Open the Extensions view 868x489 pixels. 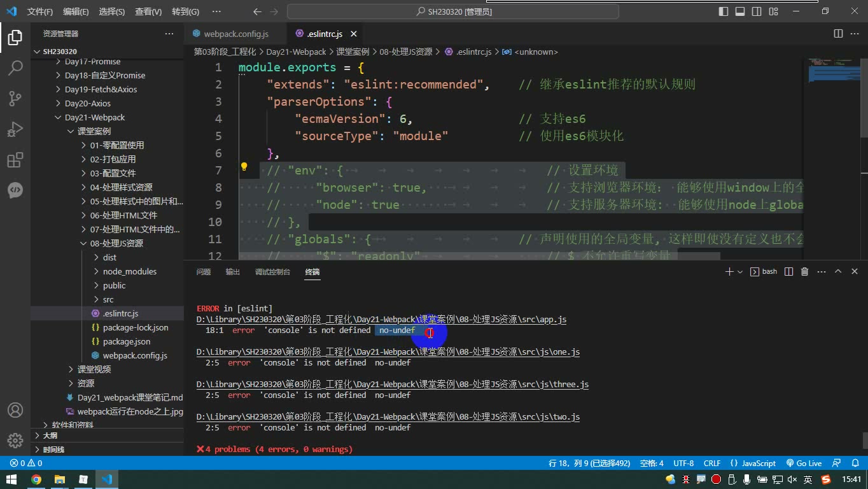point(15,160)
